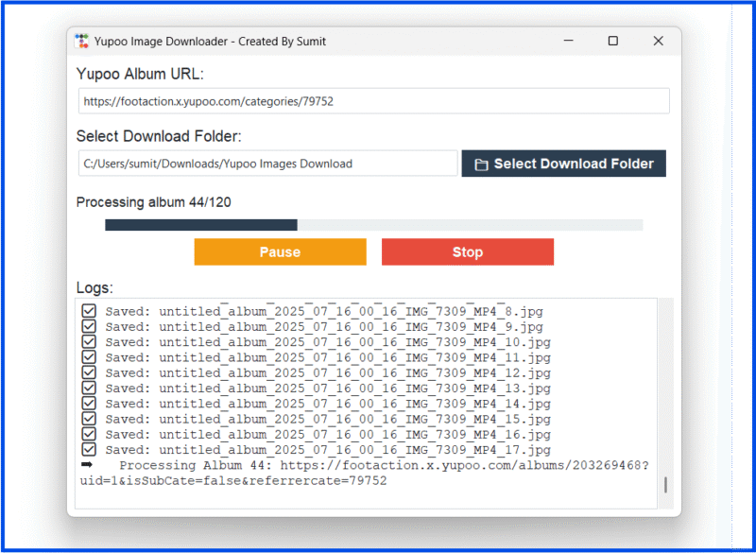Open the Select Download Folder picker
The image size is (756, 553).
[563, 163]
